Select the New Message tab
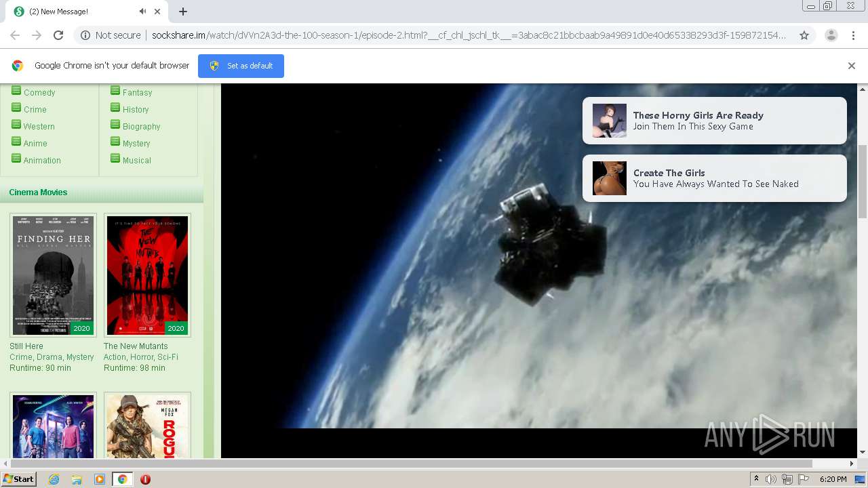The height and width of the screenshot is (488, 868). pyautogui.click(x=86, y=12)
